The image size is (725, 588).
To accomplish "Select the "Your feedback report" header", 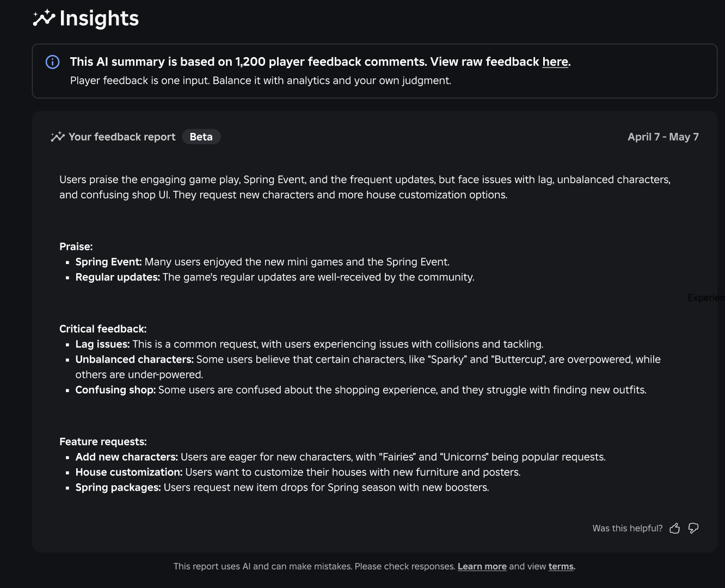I will (x=121, y=137).
